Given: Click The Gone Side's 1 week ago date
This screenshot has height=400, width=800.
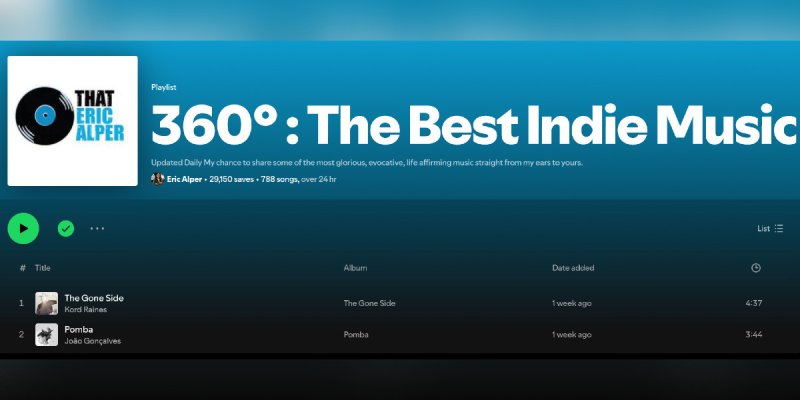Looking at the screenshot, I should click(571, 303).
